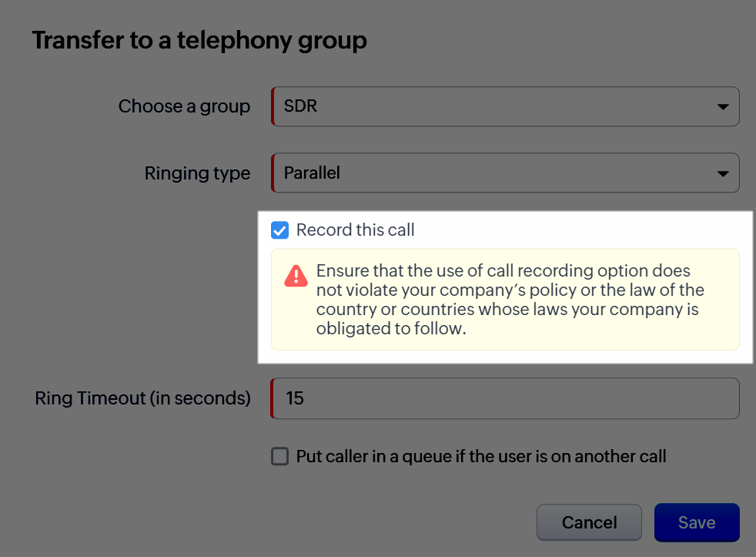This screenshot has height=557, width=756.
Task: Open the Ringing type dropdown
Action: [504, 173]
